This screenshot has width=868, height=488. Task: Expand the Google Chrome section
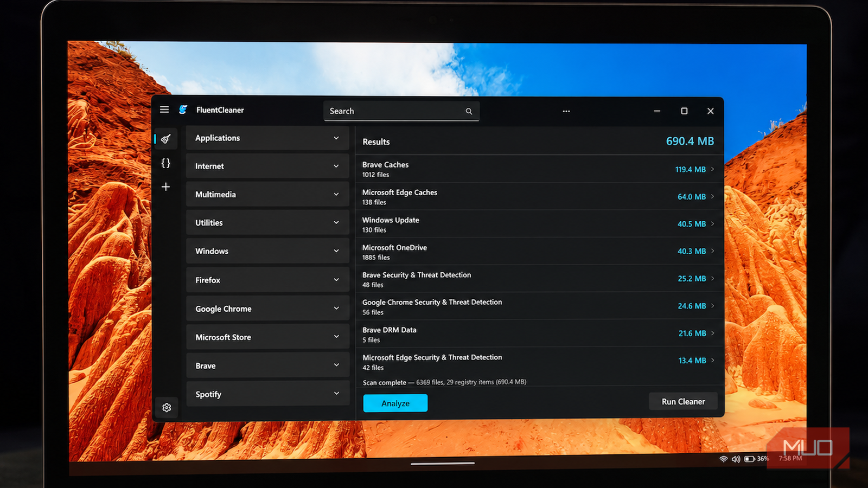[x=267, y=309]
